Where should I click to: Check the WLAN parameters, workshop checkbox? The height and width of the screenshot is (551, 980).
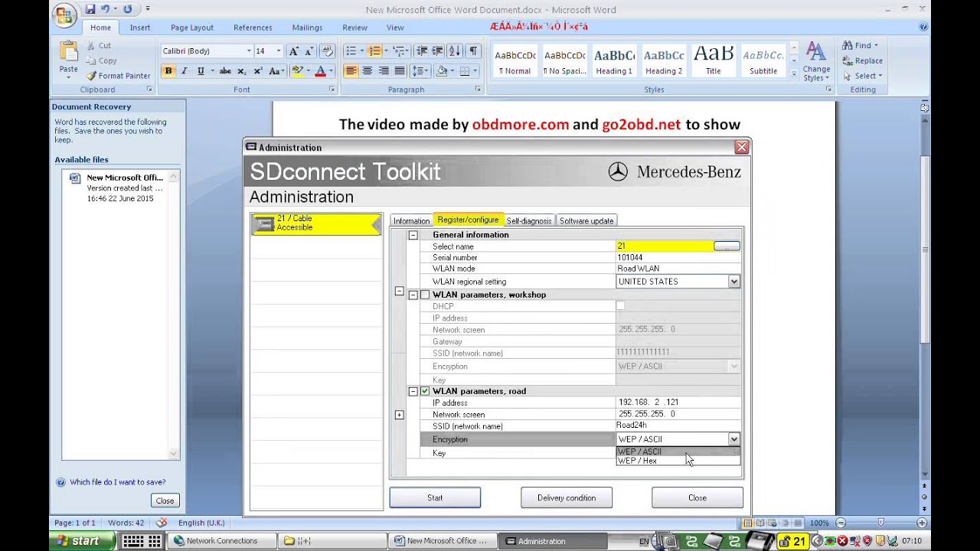(425, 295)
